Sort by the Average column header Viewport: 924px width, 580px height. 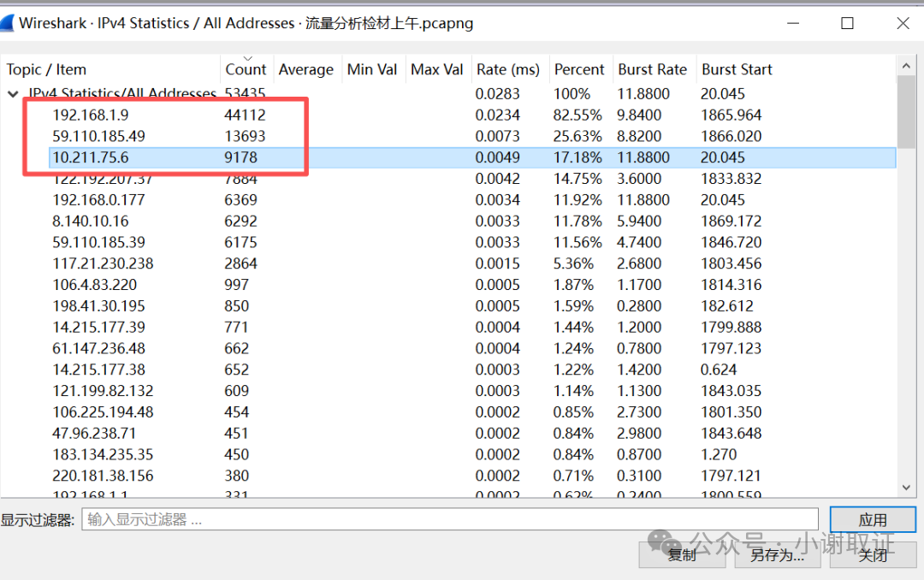tap(306, 69)
